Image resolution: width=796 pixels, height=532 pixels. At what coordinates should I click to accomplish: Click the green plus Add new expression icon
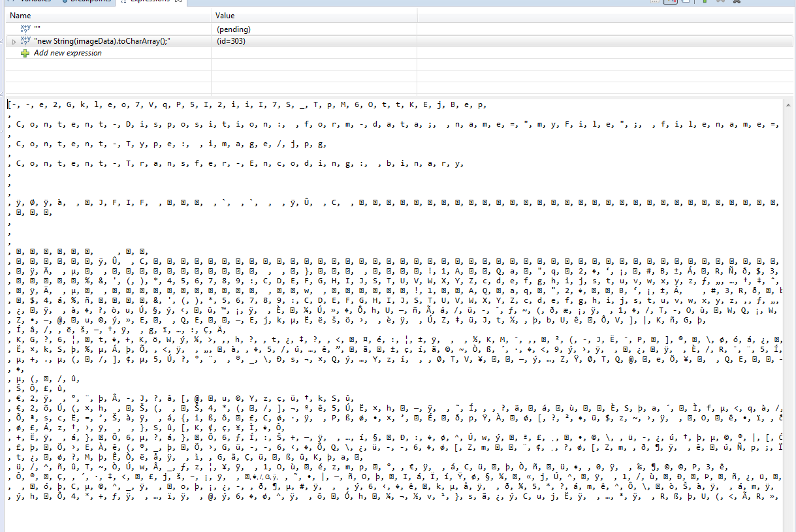[26, 53]
